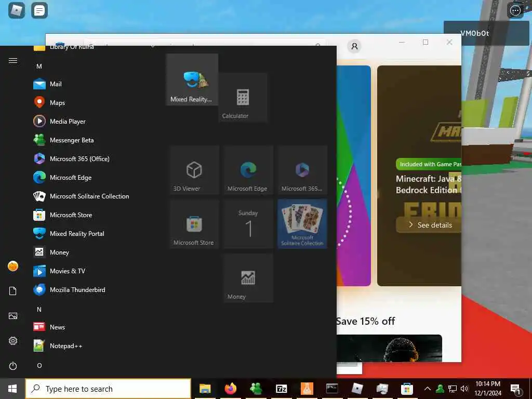Image resolution: width=532 pixels, height=399 pixels.
Task: Click the Microsoft Store start tile
Action: coord(194,224)
